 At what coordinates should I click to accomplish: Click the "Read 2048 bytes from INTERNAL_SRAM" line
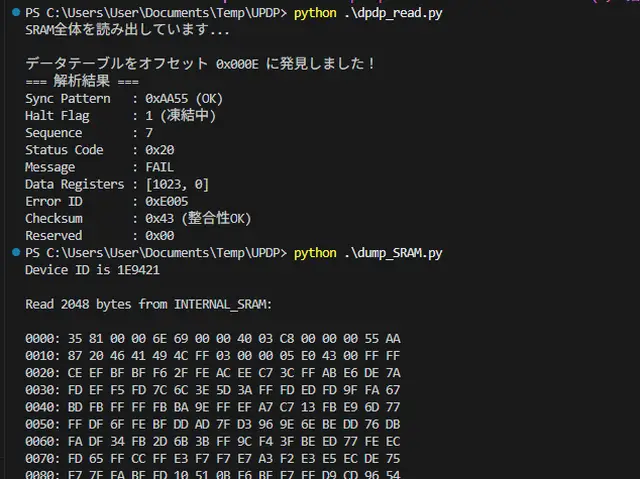point(148,304)
